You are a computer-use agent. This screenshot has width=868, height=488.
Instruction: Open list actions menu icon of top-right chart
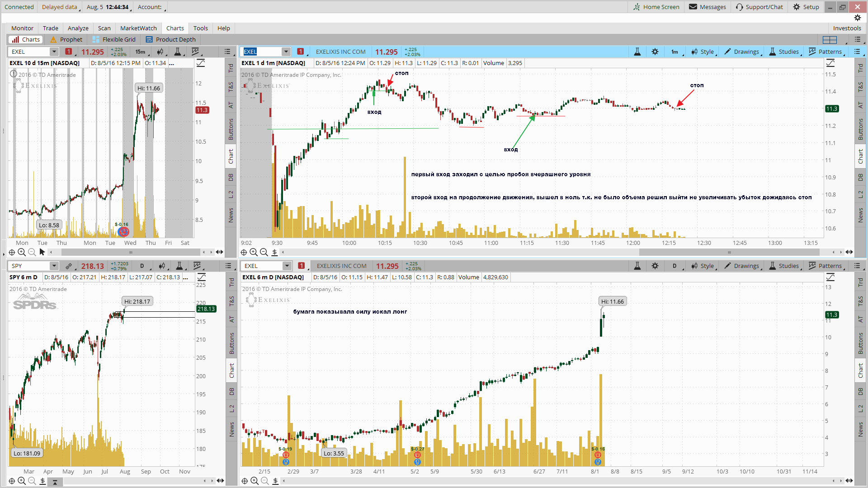pyautogui.click(x=857, y=52)
